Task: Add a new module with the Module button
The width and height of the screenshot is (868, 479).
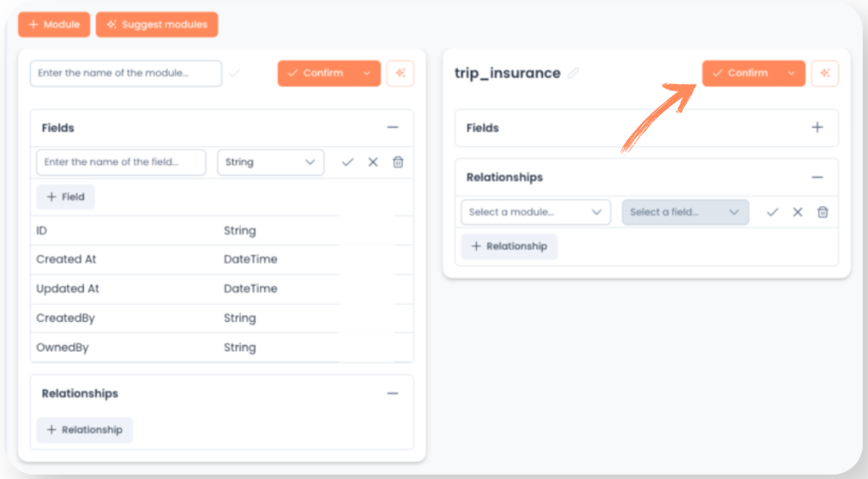Action: [54, 24]
